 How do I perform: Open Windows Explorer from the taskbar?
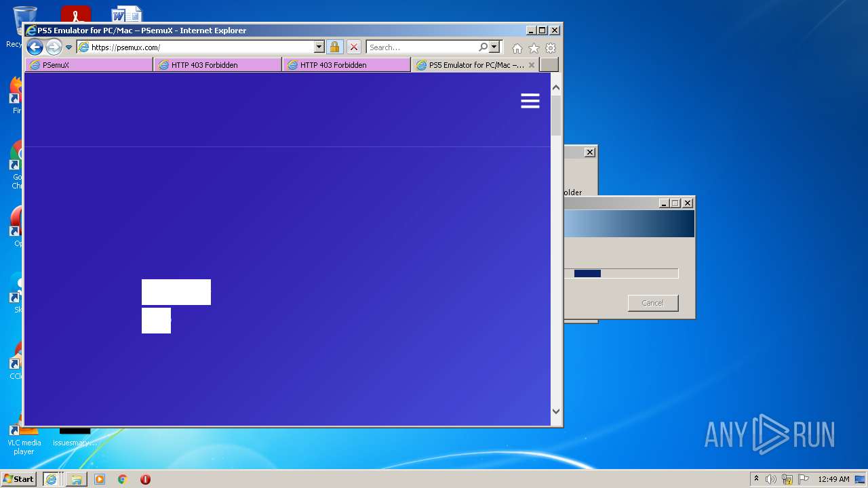pyautogui.click(x=76, y=479)
